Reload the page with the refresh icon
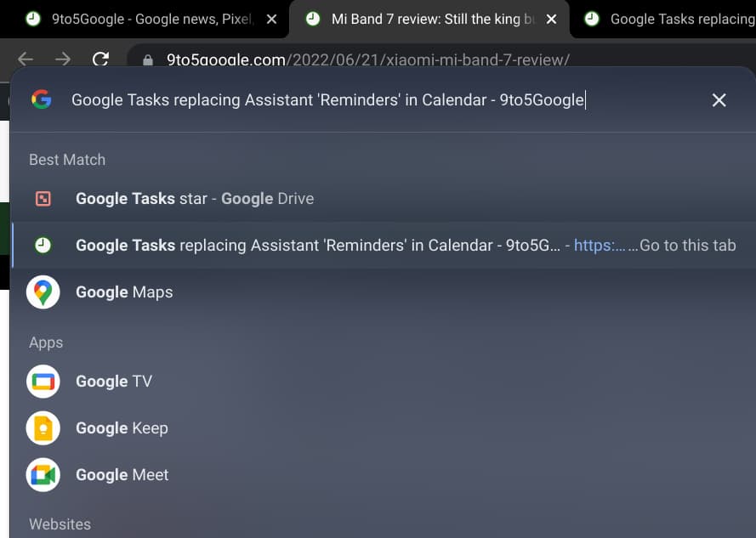This screenshot has height=538, width=756. click(x=100, y=59)
